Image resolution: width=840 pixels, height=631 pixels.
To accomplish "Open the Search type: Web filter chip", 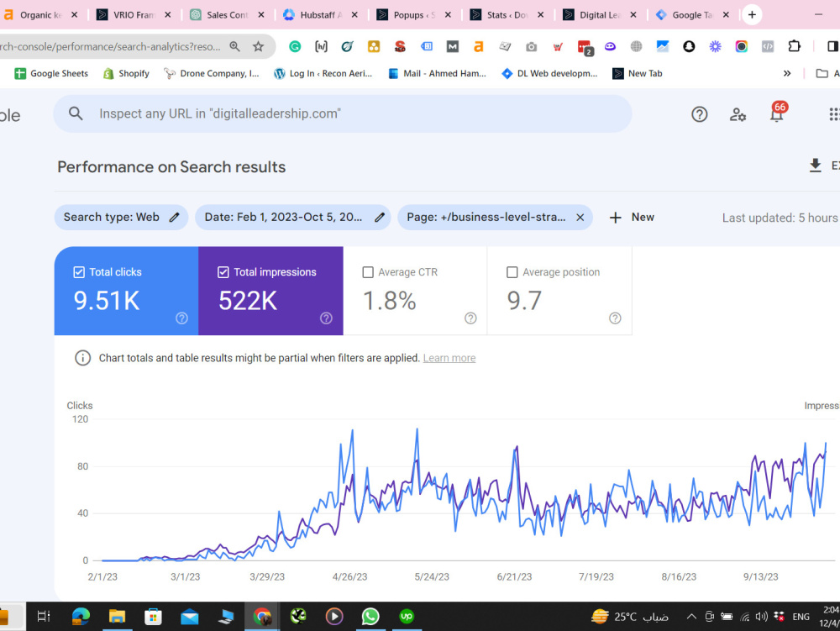I will click(121, 217).
